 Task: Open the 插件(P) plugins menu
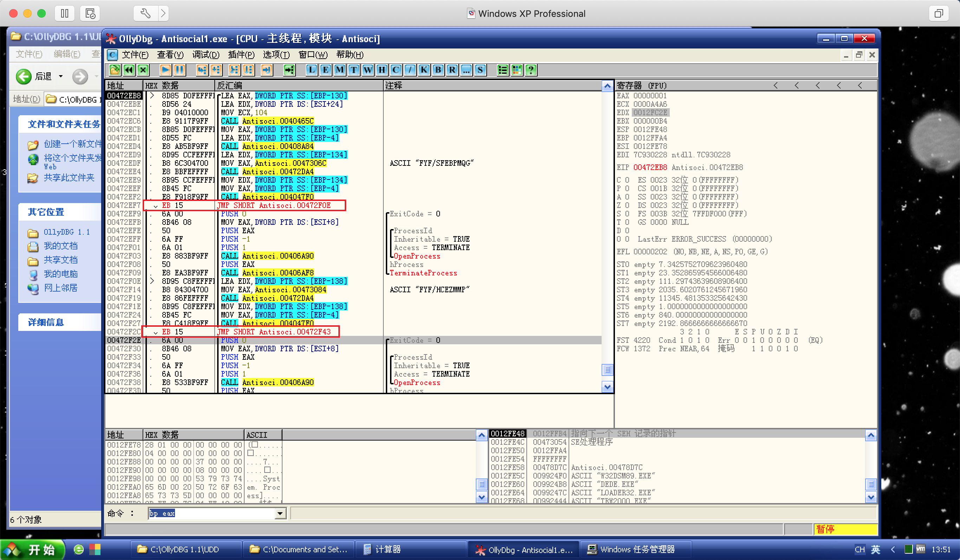click(x=241, y=54)
